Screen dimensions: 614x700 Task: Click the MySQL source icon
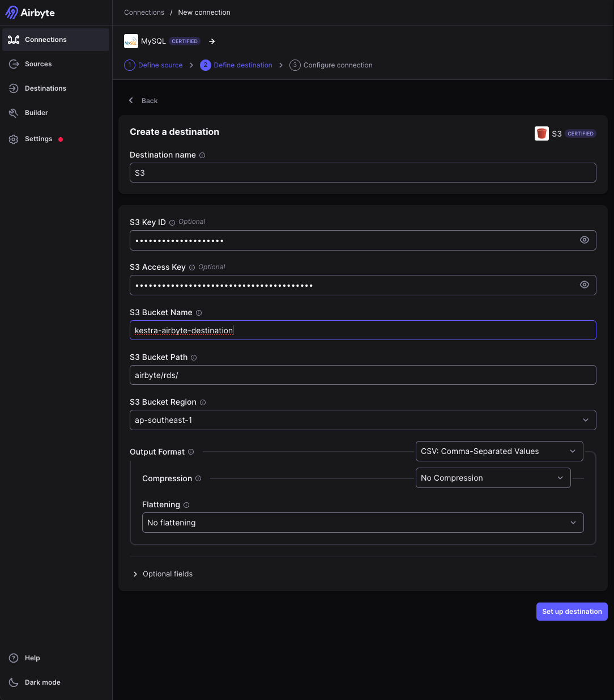[x=131, y=41]
